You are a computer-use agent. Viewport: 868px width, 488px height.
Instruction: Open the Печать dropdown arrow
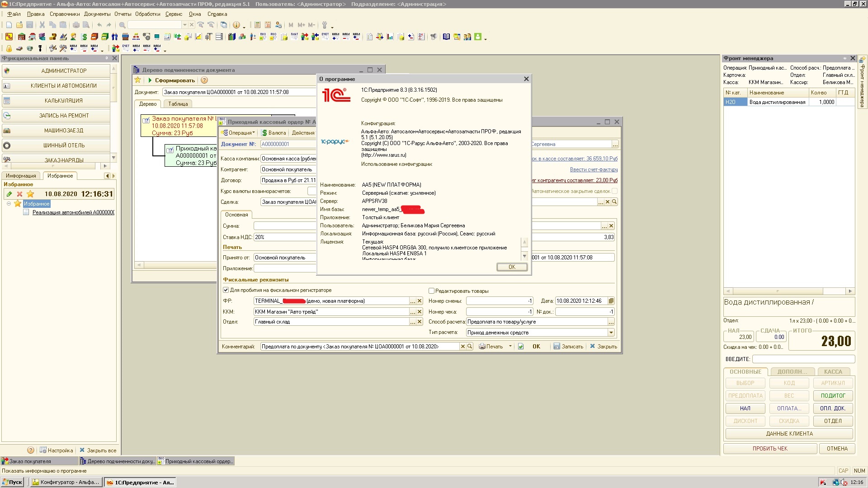[x=510, y=347]
